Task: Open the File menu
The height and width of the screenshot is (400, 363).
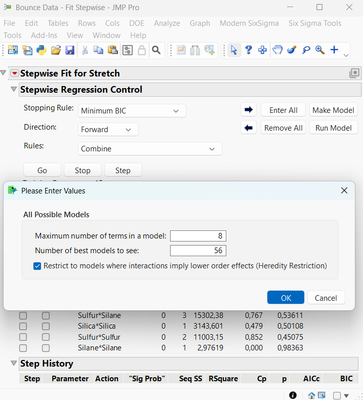Action: coord(9,23)
